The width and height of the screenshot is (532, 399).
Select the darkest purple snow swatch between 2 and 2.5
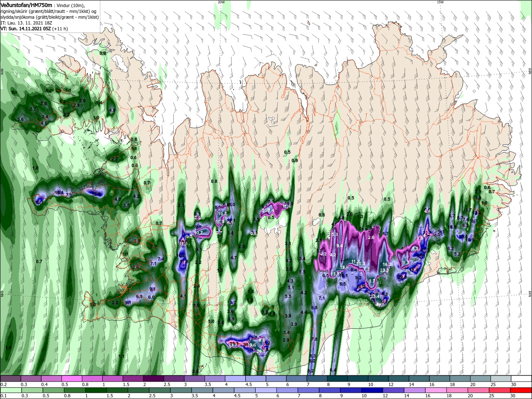tap(153, 379)
